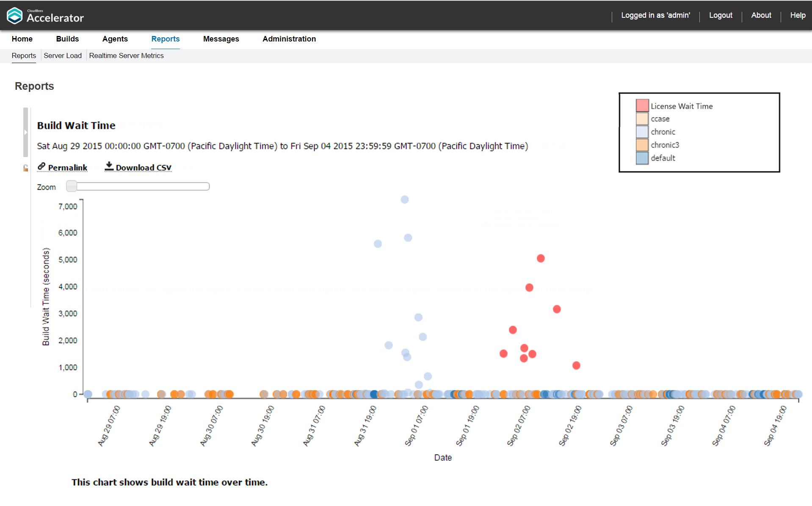Viewport: 812px width, 506px height.
Task: Click the 'chronic3' legend label
Action: (x=665, y=145)
